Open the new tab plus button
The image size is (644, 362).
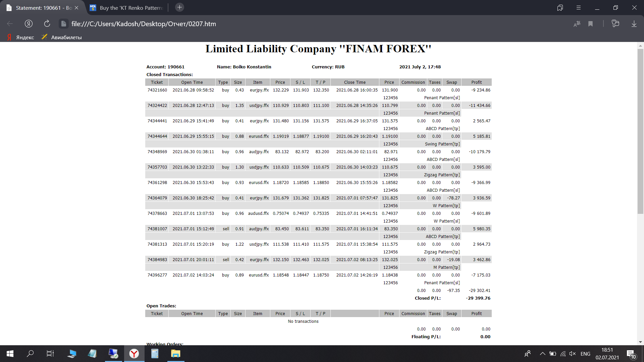pyautogui.click(x=180, y=7)
